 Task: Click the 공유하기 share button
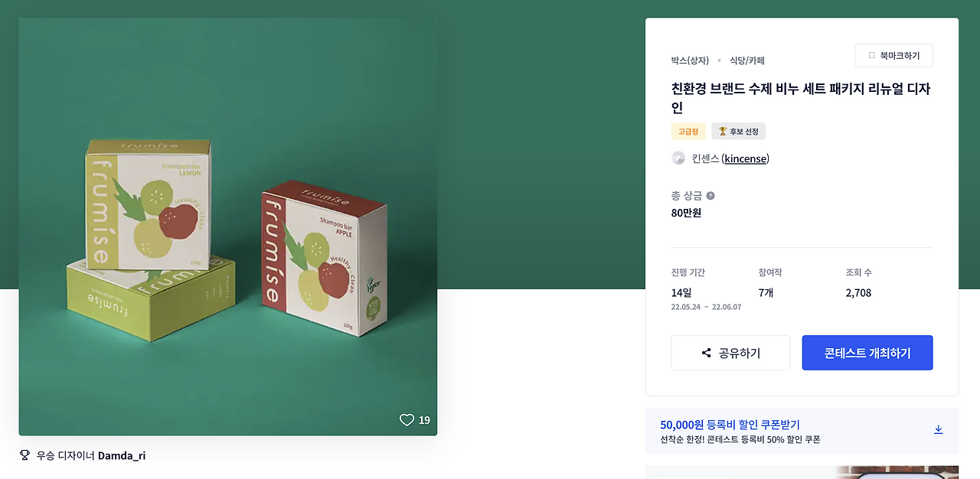(x=730, y=352)
